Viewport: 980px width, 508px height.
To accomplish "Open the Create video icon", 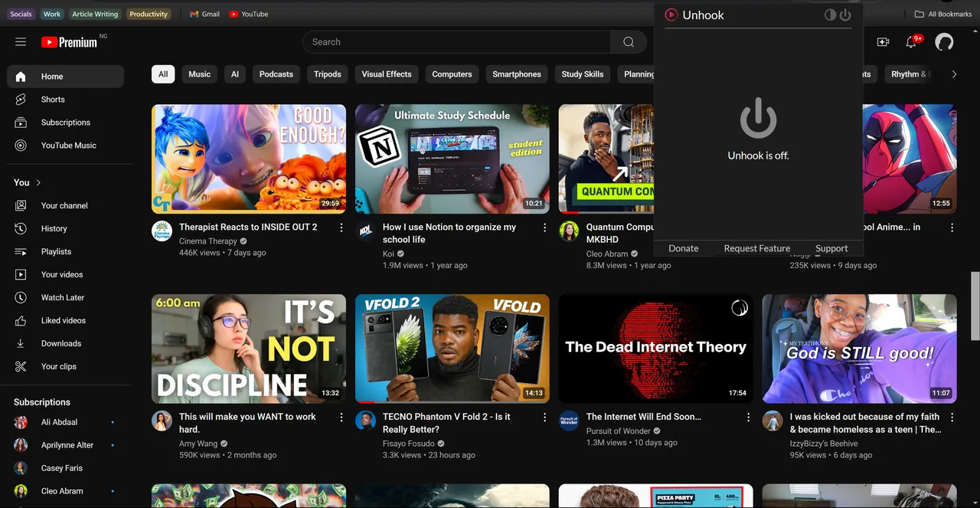I will [883, 42].
